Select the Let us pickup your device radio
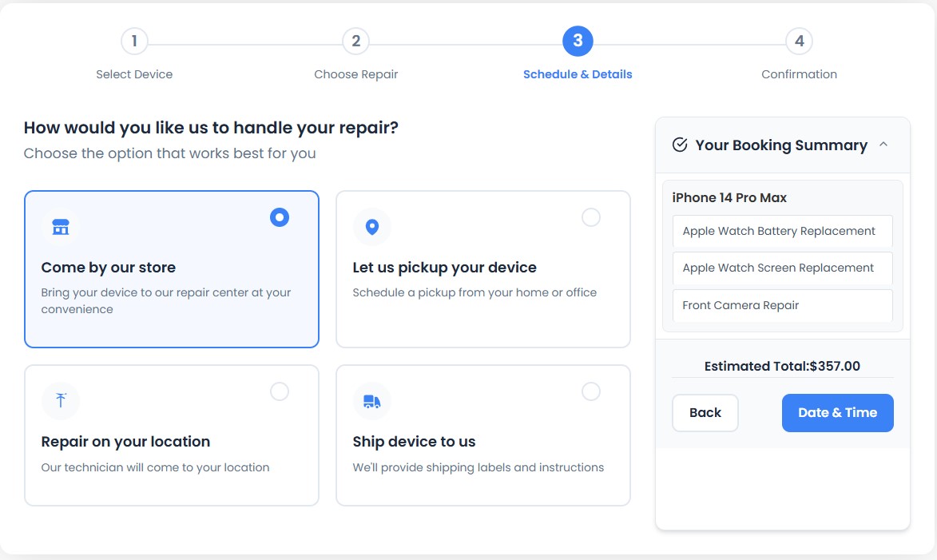Viewport: 937px width, 560px height. click(x=590, y=217)
